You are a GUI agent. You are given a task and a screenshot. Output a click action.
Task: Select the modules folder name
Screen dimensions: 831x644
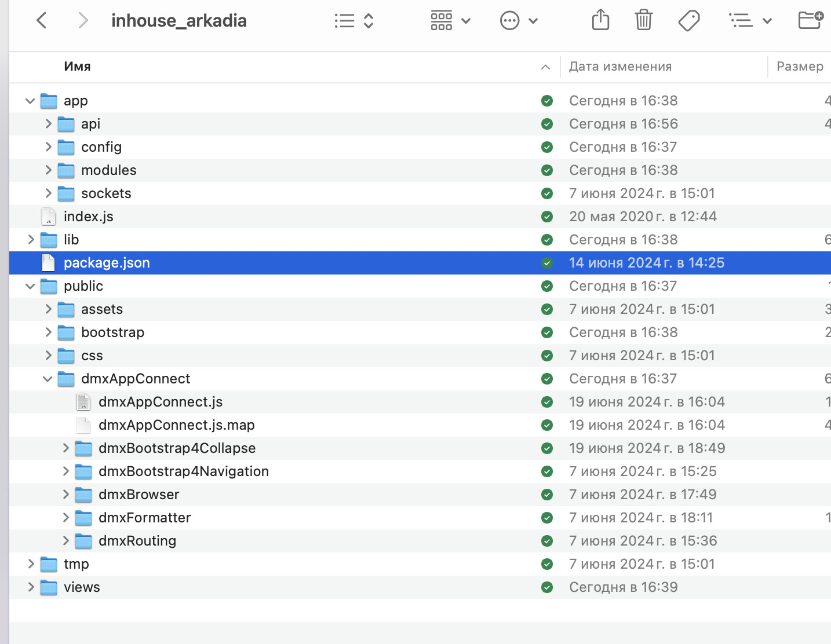tap(109, 170)
